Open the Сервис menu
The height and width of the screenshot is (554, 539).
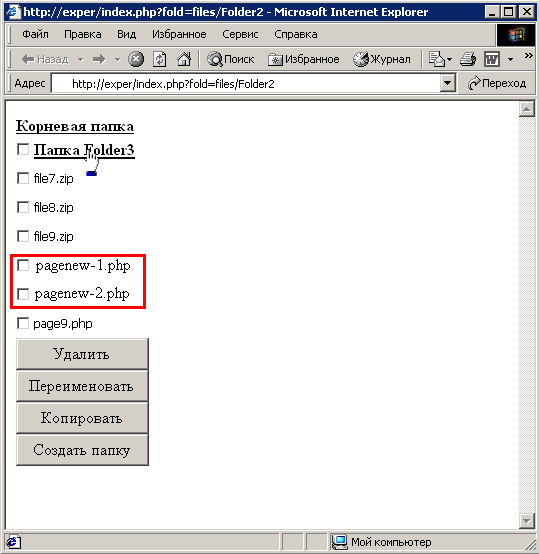240,34
